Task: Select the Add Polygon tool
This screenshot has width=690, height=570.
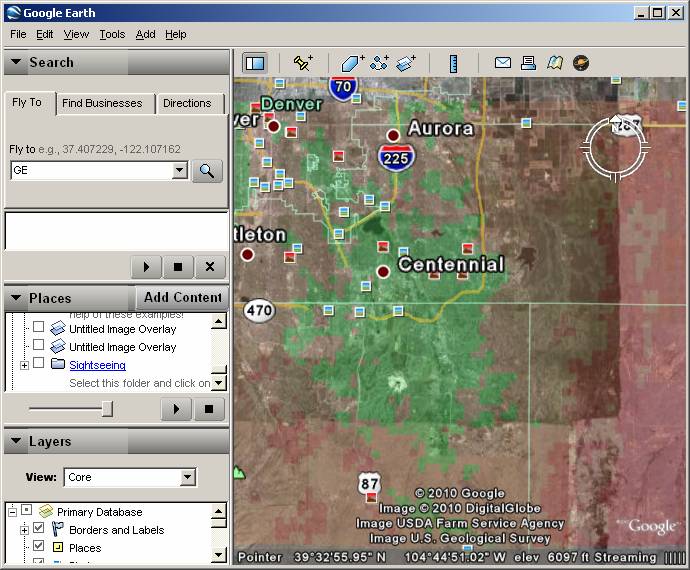Action: tap(352, 63)
